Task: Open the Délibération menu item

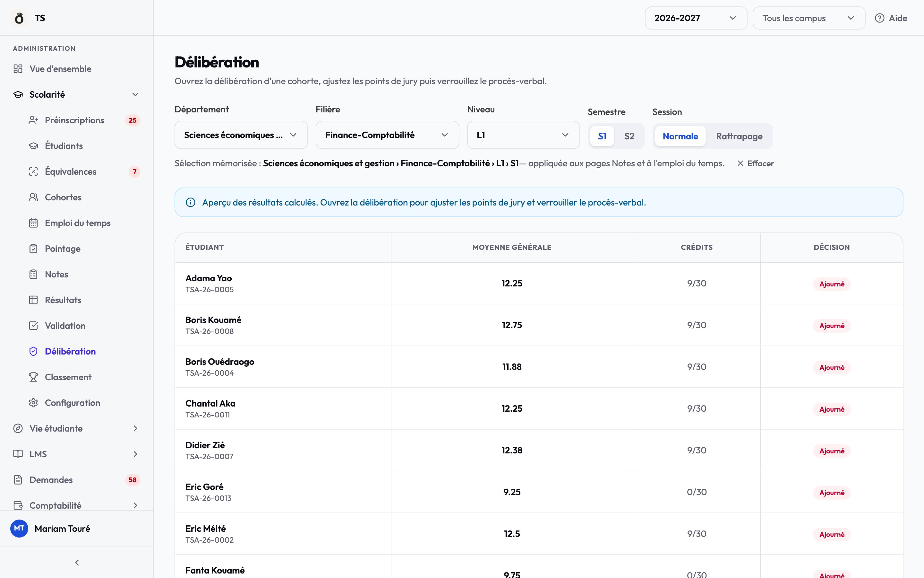Action: [77, 351]
